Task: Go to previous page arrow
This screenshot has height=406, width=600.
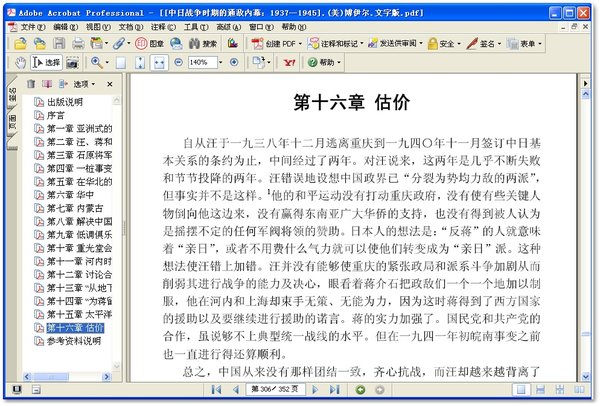Action: (x=236, y=390)
